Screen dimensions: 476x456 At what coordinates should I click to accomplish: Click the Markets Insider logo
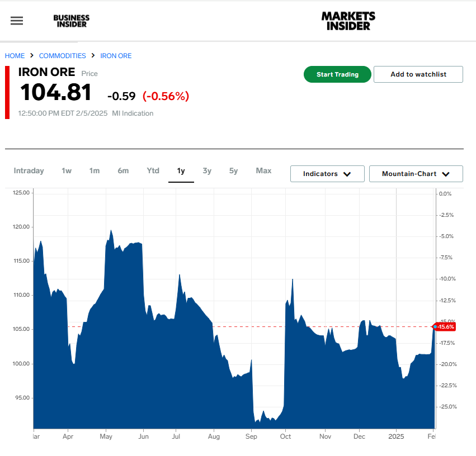(x=348, y=21)
